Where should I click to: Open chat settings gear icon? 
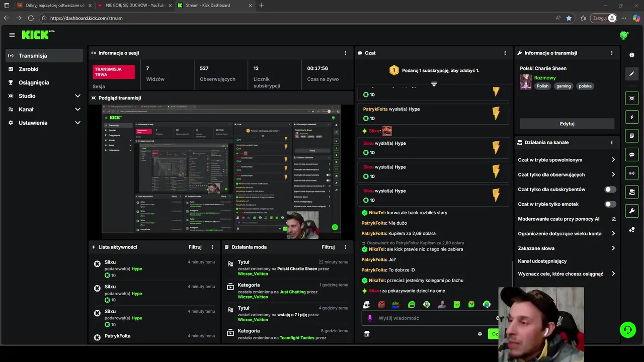pyautogui.click(x=480, y=334)
